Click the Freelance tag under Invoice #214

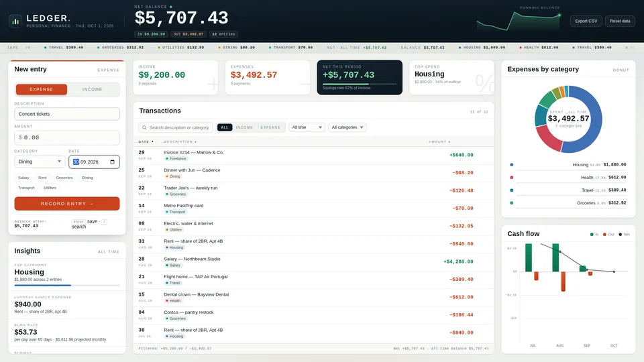coord(176,158)
